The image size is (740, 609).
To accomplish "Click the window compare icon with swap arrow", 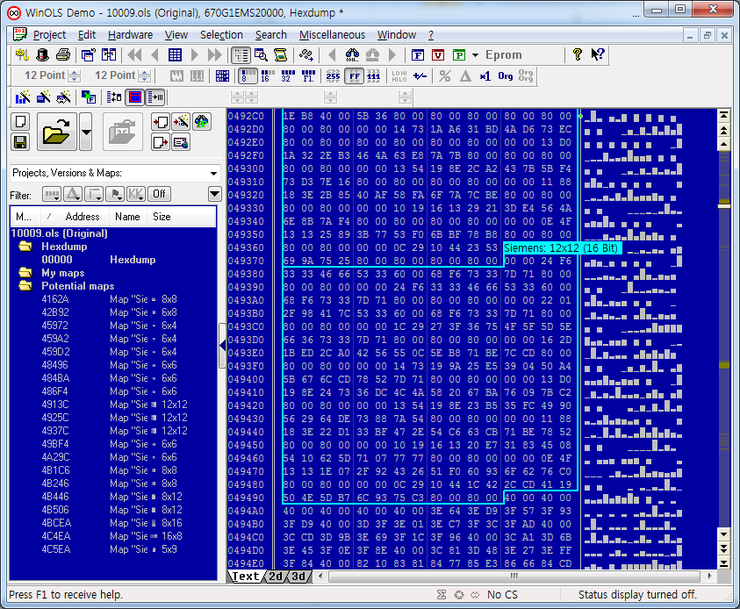I will (x=109, y=55).
